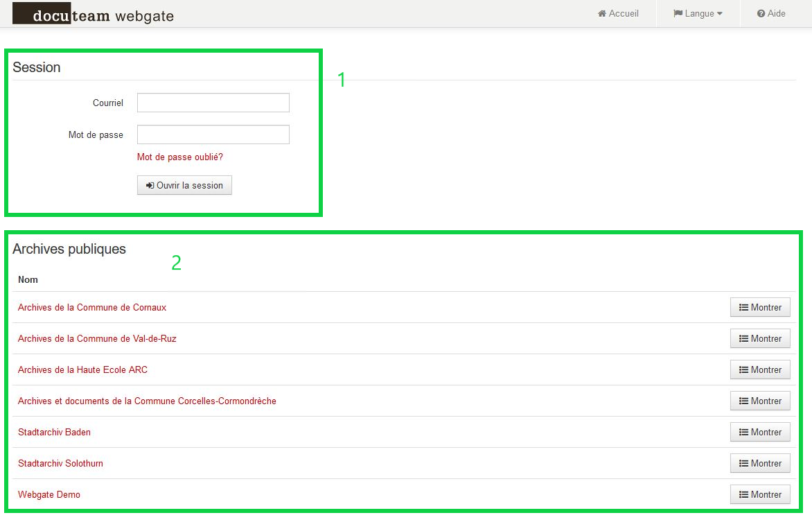The image size is (812, 522).
Task: Open Archives de la Commune de Cornaux link
Action: [x=92, y=307]
